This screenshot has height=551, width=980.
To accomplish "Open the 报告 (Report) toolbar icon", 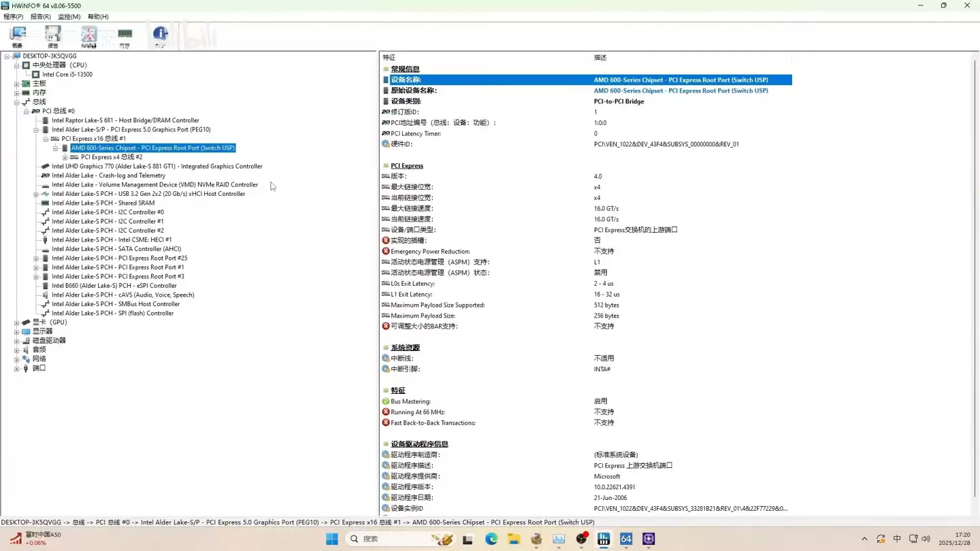I will (x=52, y=34).
